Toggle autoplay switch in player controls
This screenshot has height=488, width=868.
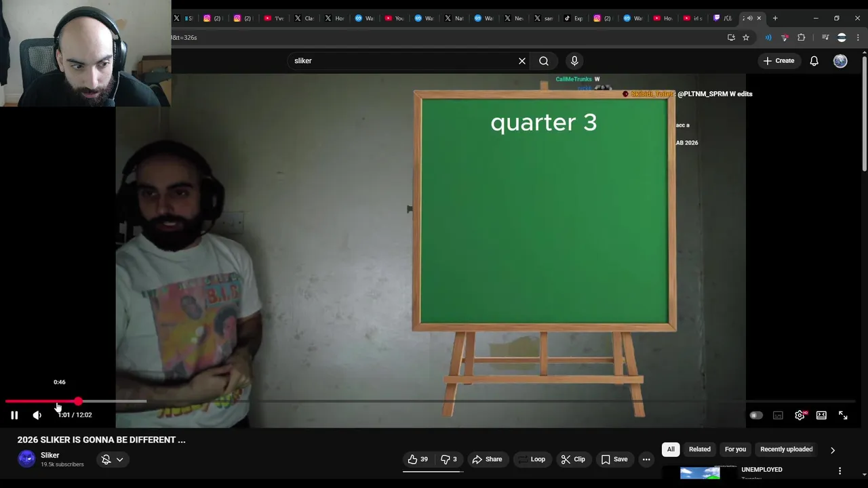pos(755,415)
